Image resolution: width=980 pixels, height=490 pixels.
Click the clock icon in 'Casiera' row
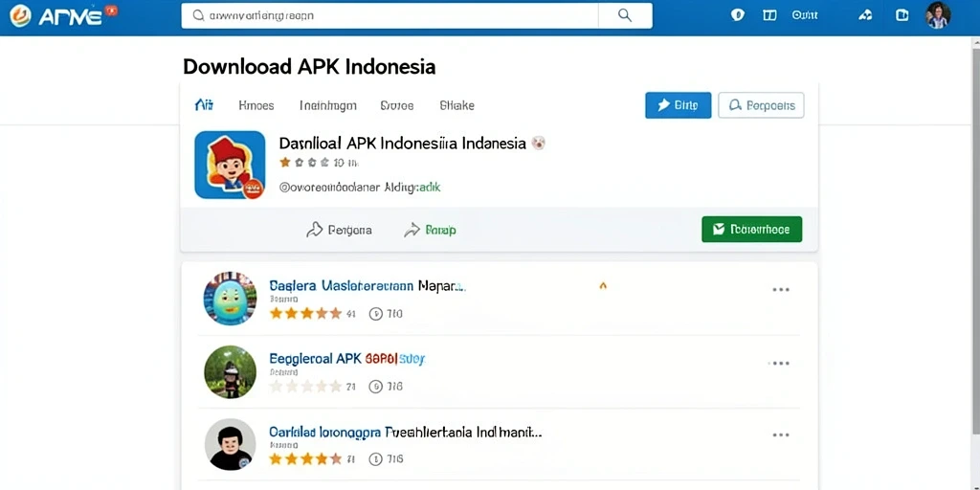(x=375, y=314)
